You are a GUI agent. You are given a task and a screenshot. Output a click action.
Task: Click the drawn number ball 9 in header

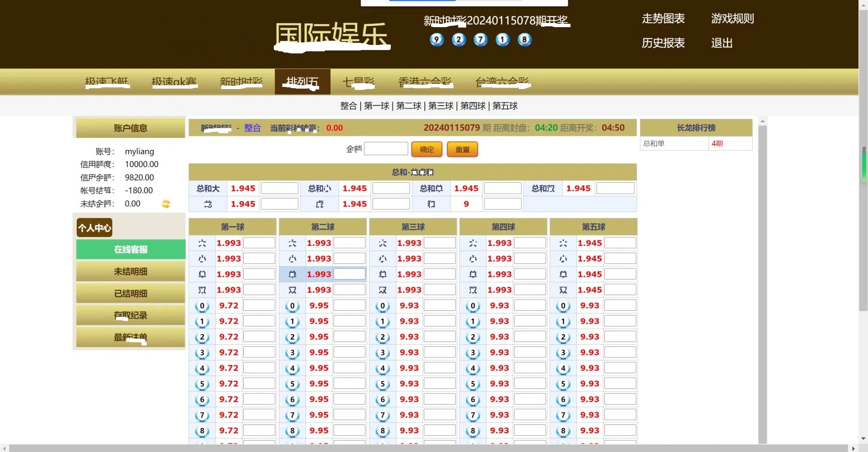437,40
